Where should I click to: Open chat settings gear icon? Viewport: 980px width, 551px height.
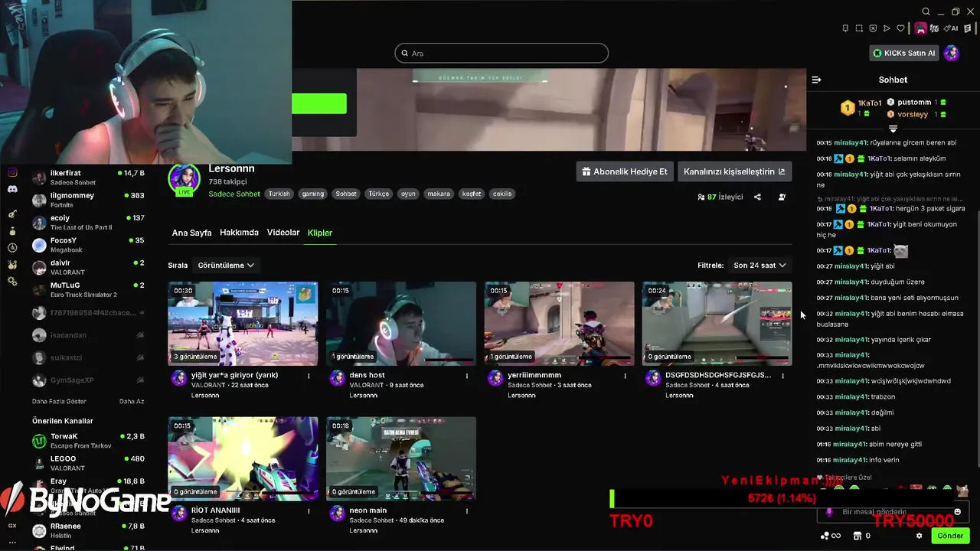[x=920, y=536]
